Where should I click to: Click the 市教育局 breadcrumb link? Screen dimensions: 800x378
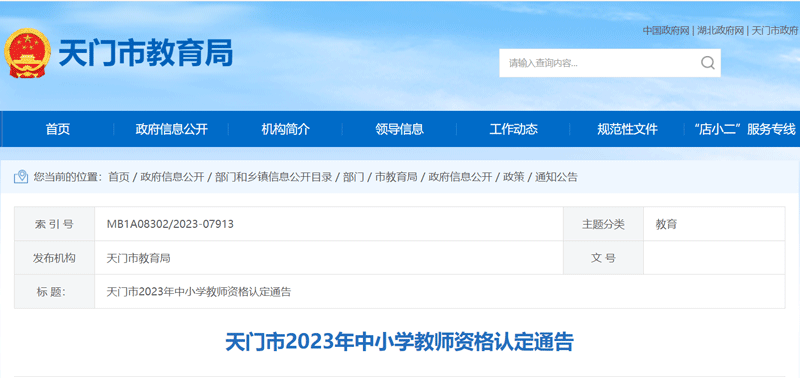tap(396, 177)
